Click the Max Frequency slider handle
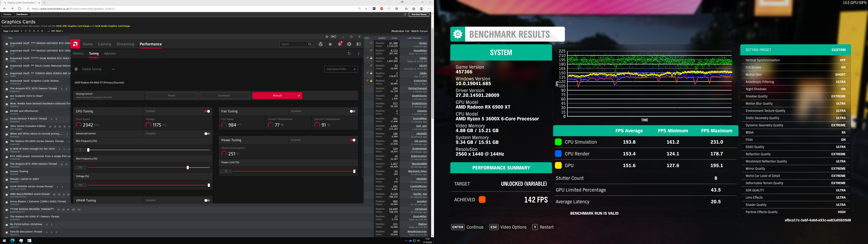This screenshot has width=868, height=244. pos(188,168)
